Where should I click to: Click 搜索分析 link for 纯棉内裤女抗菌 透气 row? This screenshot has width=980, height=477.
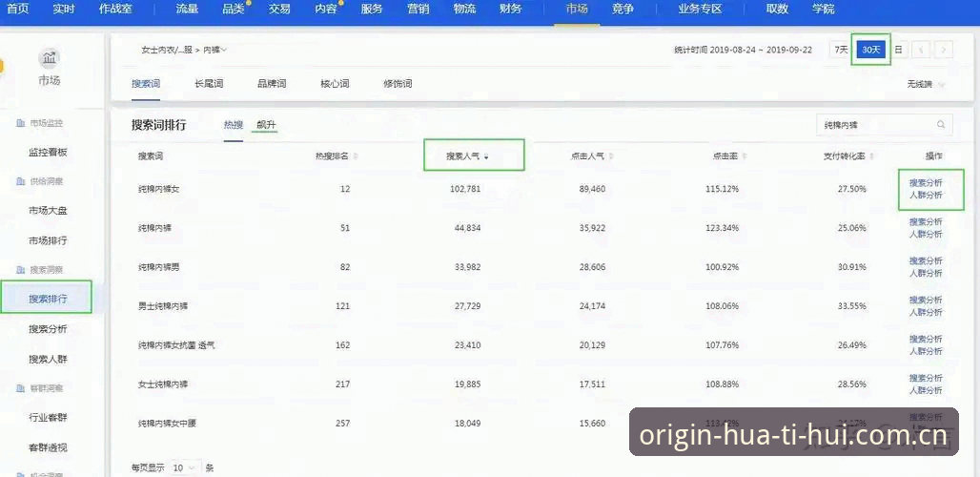(926, 339)
